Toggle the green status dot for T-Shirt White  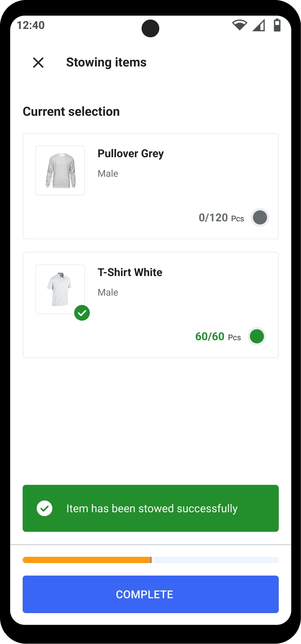257,336
